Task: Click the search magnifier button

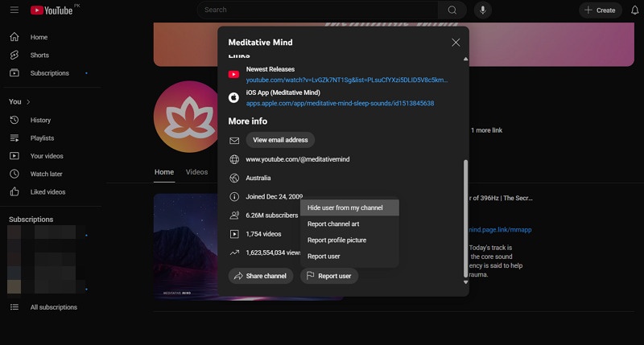Action: point(452,10)
